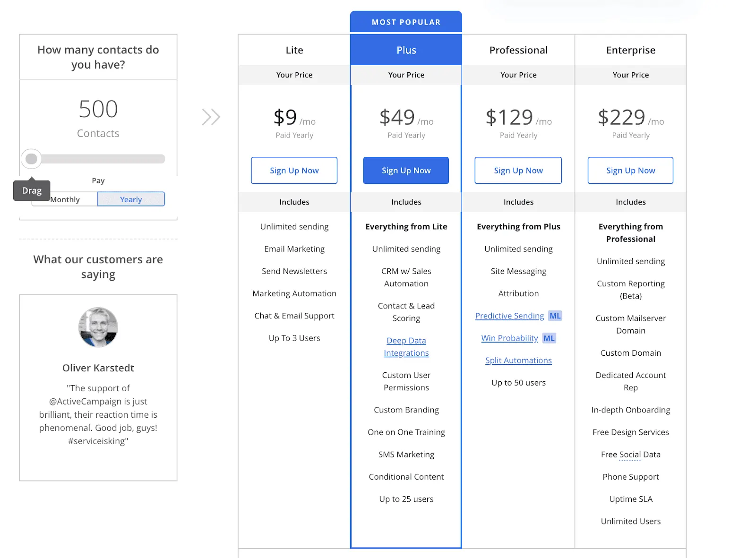Click Site Messaging feature
This screenshot has height=558, width=756.
[x=518, y=271]
